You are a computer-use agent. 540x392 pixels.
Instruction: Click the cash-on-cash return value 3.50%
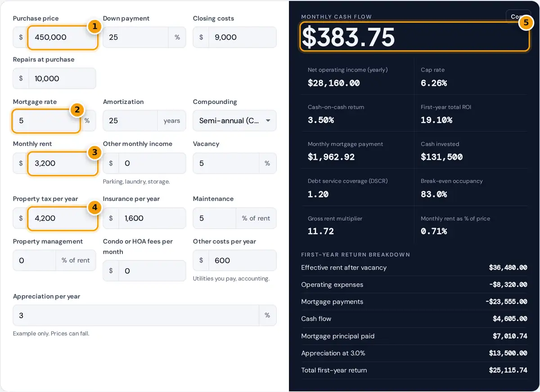(x=321, y=120)
